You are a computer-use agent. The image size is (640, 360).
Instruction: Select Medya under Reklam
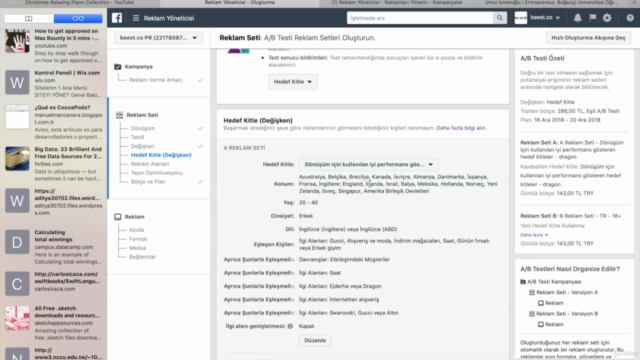click(138, 248)
